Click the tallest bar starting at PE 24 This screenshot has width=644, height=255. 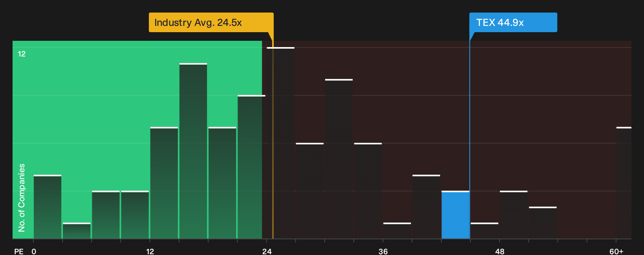click(280, 143)
